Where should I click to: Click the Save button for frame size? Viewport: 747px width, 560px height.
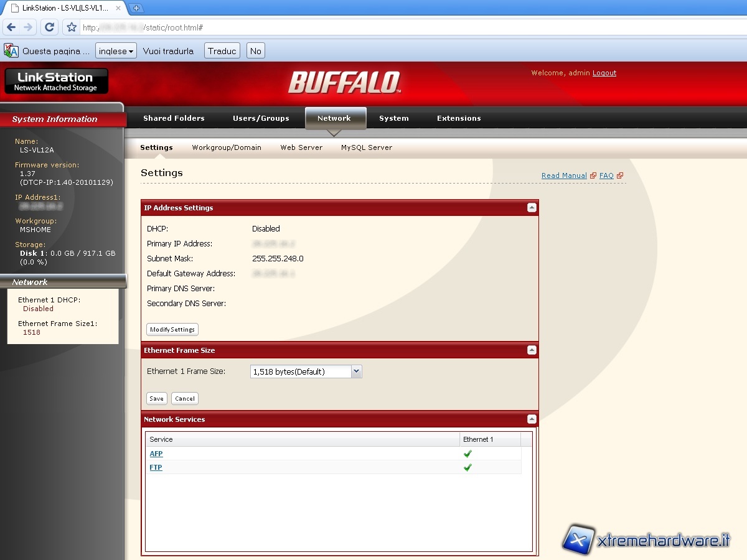click(156, 399)
